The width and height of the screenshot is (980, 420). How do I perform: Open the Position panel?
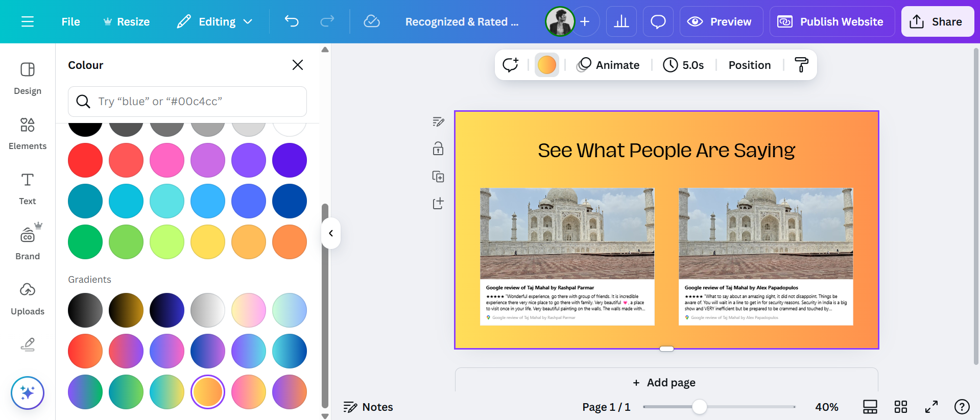pos(750,65)
